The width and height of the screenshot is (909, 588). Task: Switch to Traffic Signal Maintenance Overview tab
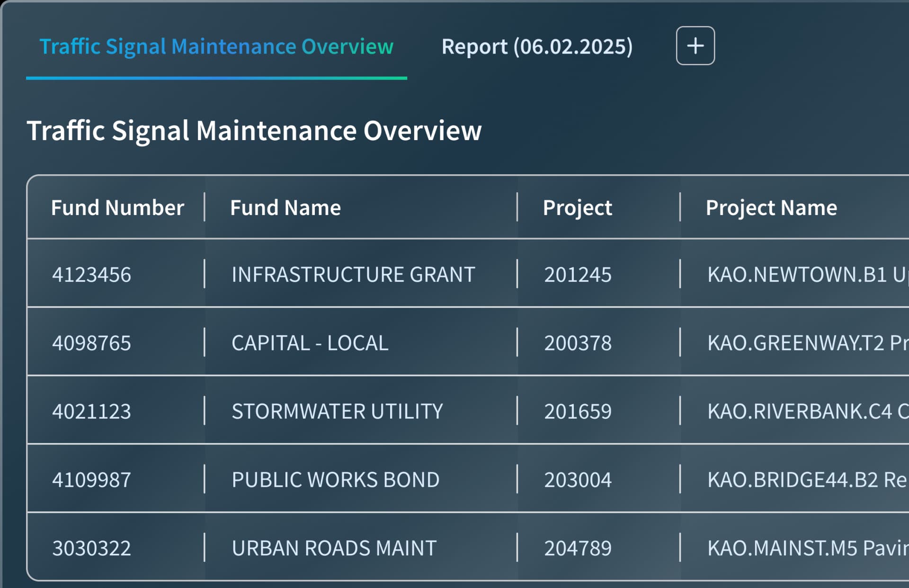[216, 47]
